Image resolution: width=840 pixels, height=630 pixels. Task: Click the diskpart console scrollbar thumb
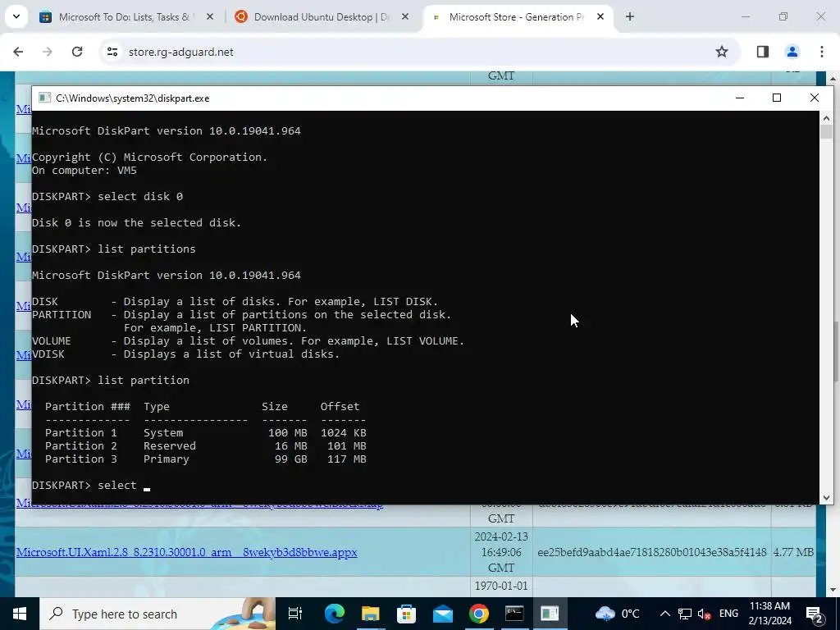click(x=826, y=132)
